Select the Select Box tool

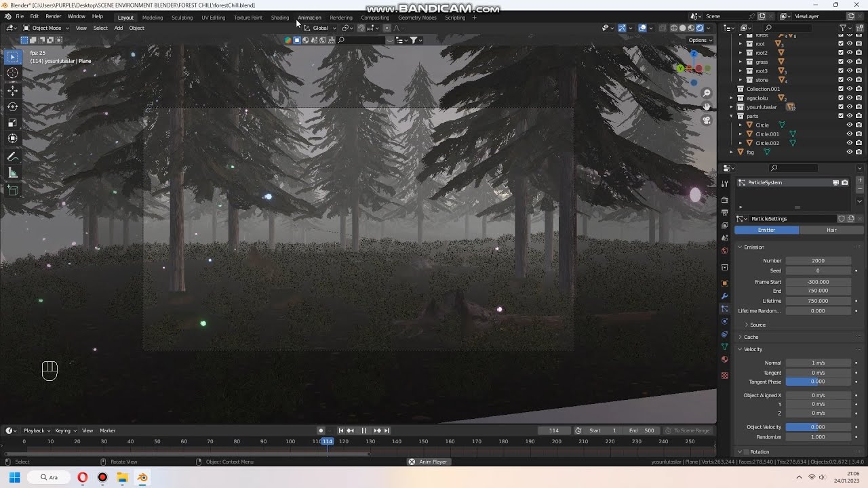[x=13, y=57]
